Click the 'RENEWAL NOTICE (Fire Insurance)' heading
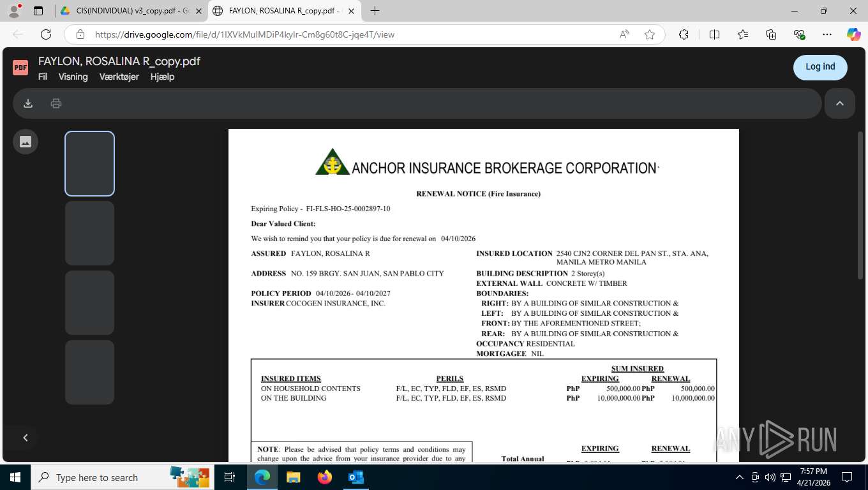The height and width of the screenshot is (490, 868). 478,194
